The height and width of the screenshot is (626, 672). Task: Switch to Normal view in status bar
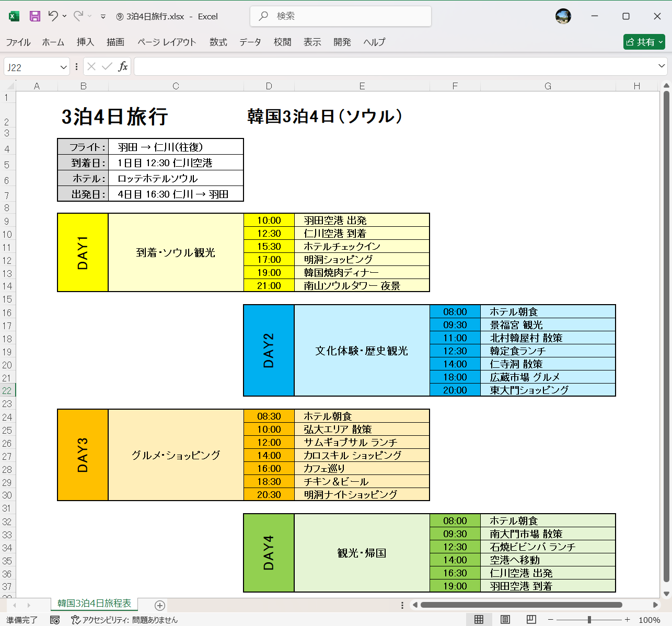coord(479,620)
